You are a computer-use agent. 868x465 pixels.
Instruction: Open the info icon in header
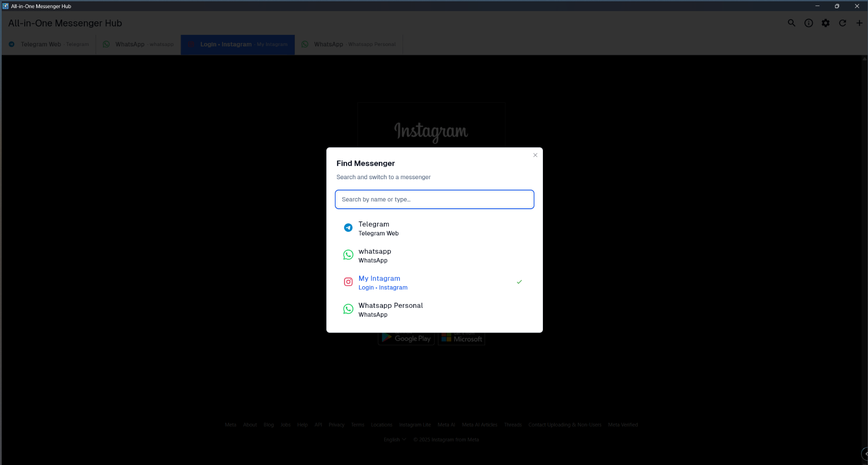[808, 23]
